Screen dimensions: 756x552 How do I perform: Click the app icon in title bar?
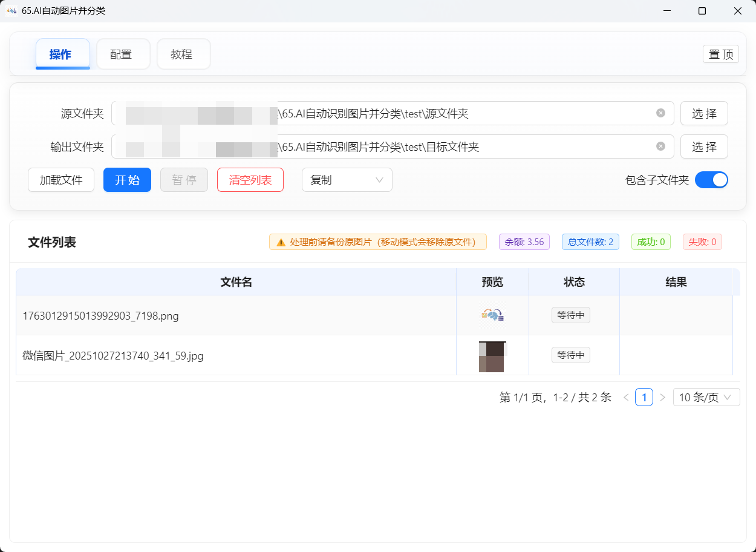[11, 11]
